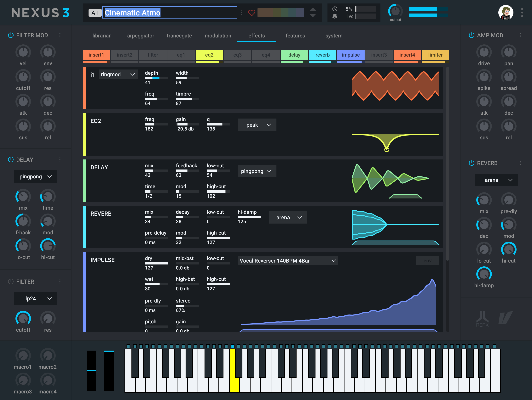Toggle the IMPULSE effect active state

(84, 294)
